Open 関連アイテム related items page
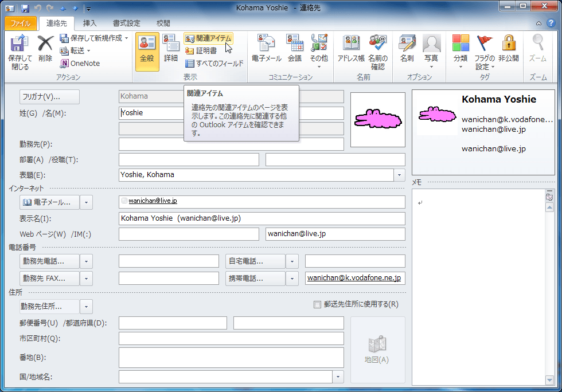The height and width of the screenshot is (392, 562). click(209, 38)
